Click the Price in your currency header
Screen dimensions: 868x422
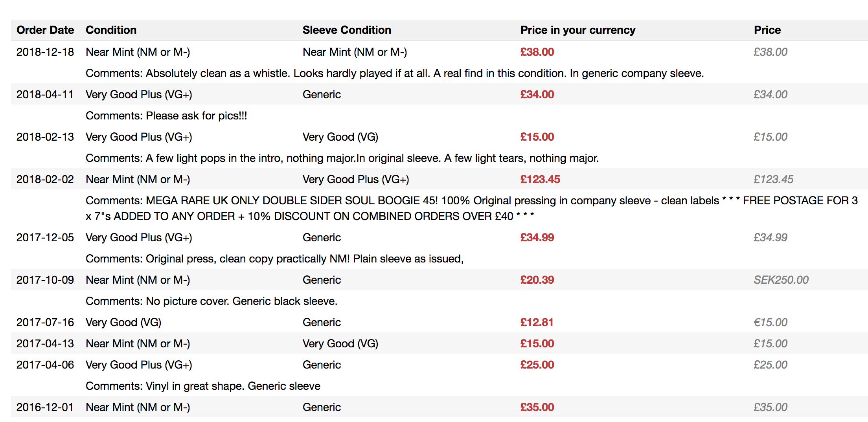[578, 30]
